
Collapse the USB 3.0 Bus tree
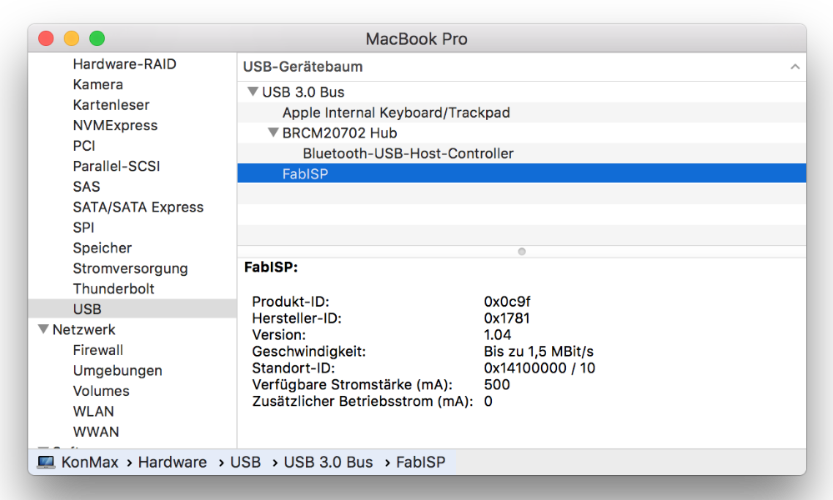pyautogui.click(x=253, y=91)
